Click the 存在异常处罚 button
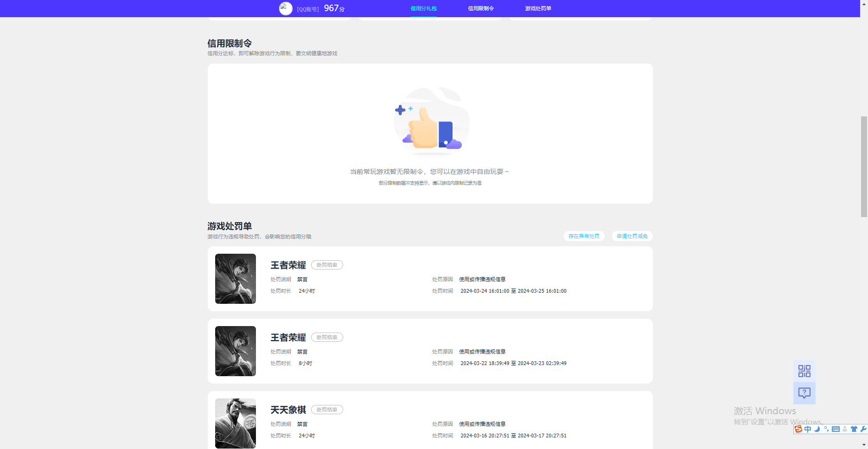The height and width of the screenshot is (449, 868). click(584, 236)
